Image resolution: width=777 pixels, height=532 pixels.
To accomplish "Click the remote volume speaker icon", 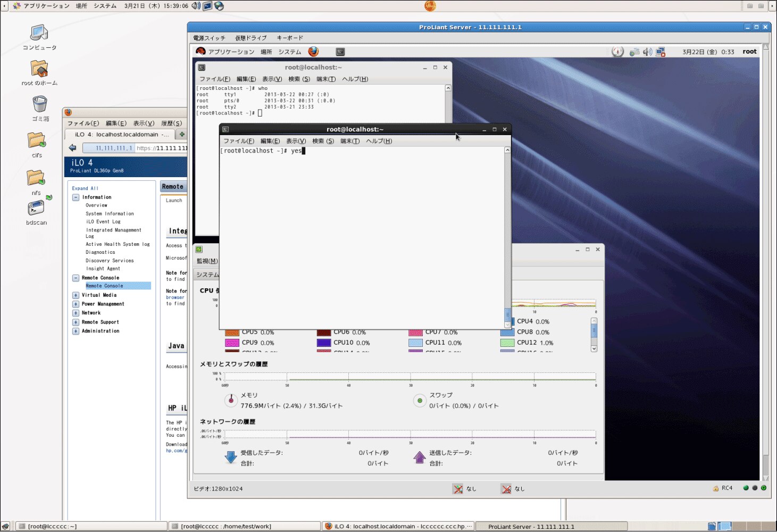I will (647, 52).
